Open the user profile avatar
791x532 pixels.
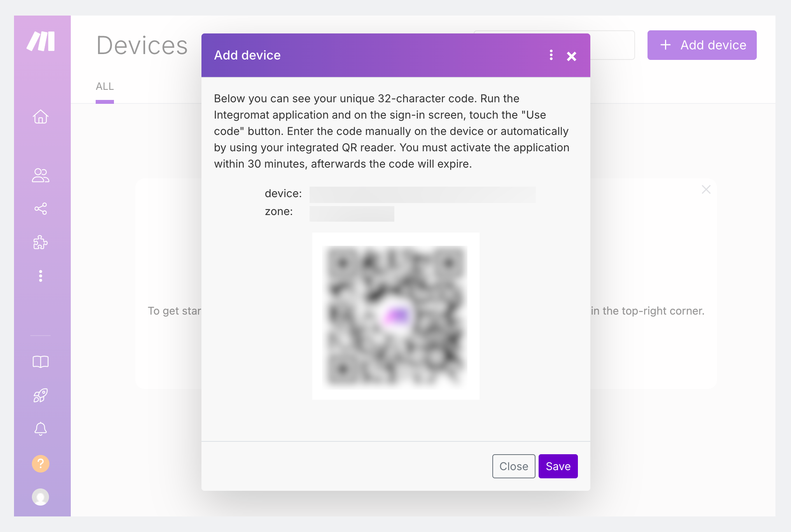[x=40, y=497]
